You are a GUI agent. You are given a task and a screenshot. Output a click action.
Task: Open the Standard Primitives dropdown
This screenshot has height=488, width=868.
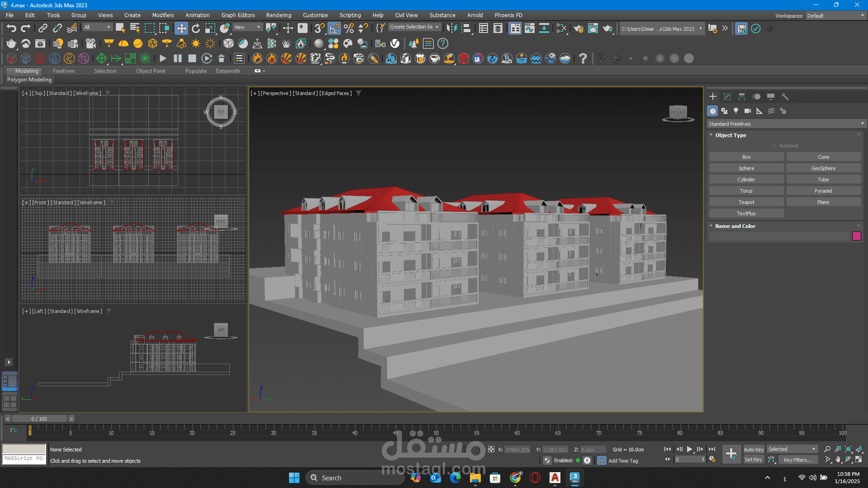(786, 124)
